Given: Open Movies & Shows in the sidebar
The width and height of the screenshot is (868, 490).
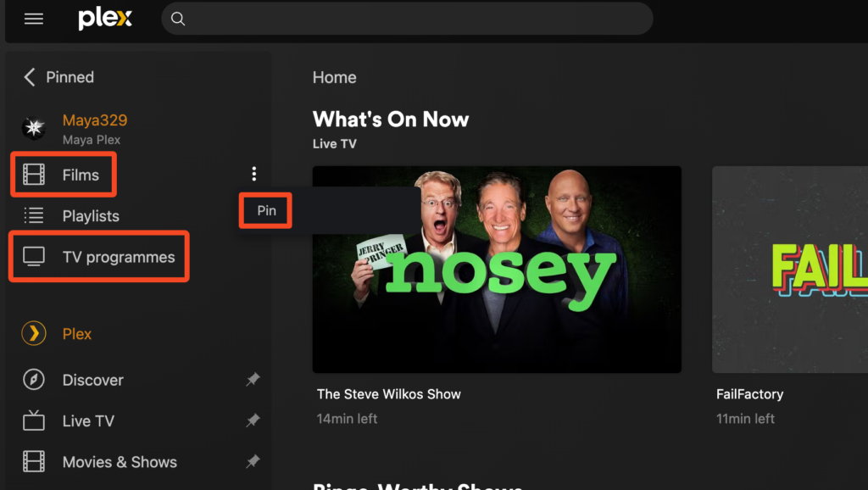Looking at the screenshot, I should point(120,462).
